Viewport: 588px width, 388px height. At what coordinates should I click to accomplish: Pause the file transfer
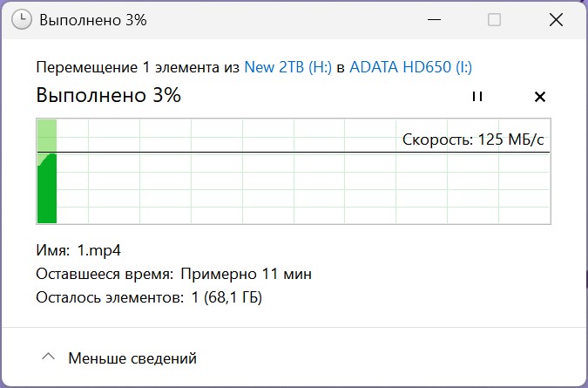[x=477, y=97]
